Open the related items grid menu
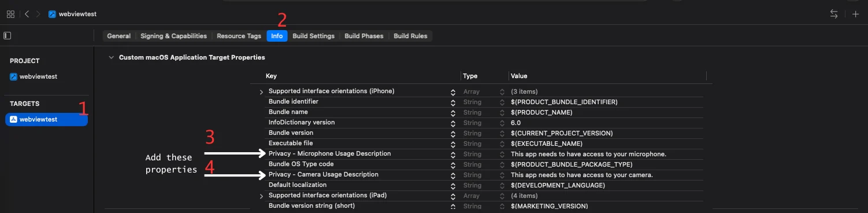 [x=10, y=14]
